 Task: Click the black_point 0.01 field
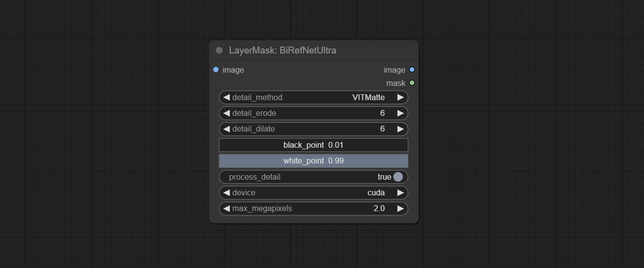point(313,145)
